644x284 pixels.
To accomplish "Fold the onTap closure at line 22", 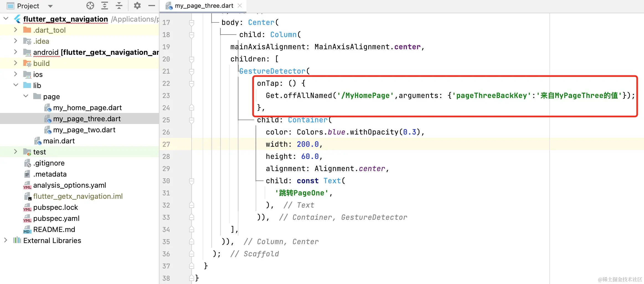I will [191, 84].
